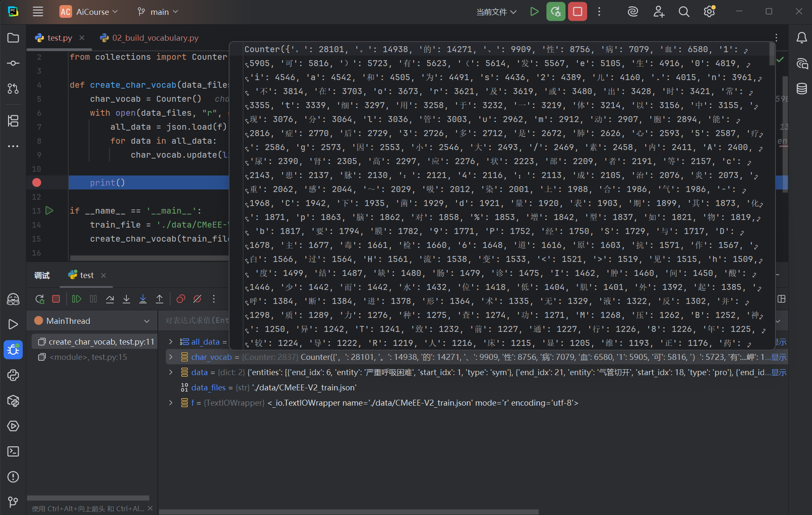
Task: Open the Database tool window
Action: point(801,89)
